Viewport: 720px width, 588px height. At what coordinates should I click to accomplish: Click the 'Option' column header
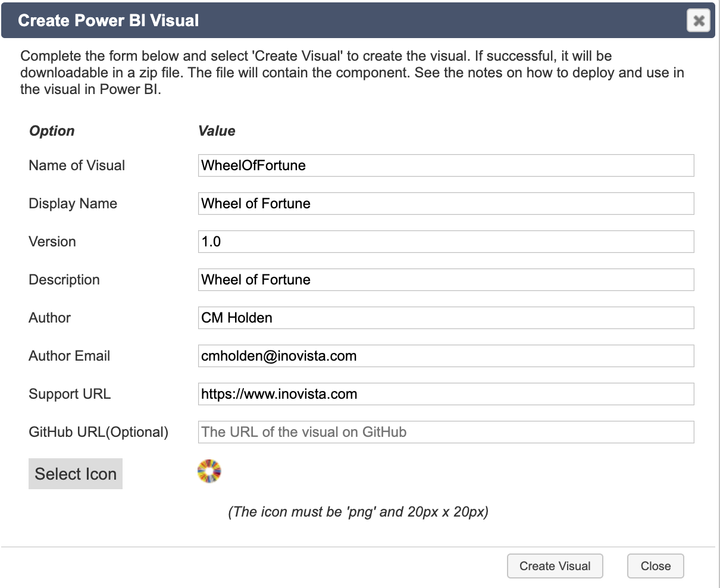coord(52,131)
